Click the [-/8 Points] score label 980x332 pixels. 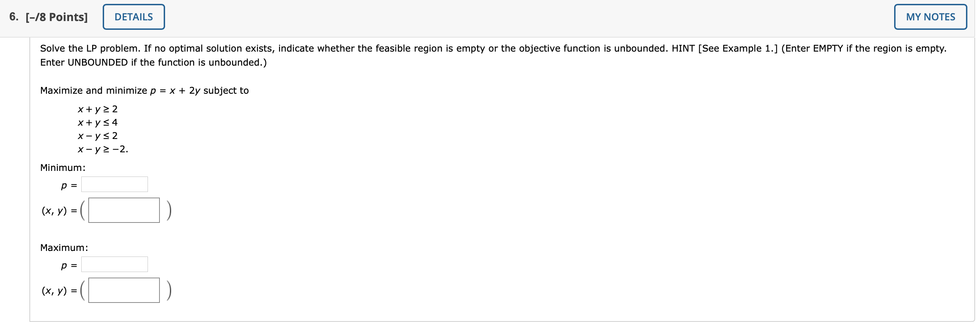[56, 17]
